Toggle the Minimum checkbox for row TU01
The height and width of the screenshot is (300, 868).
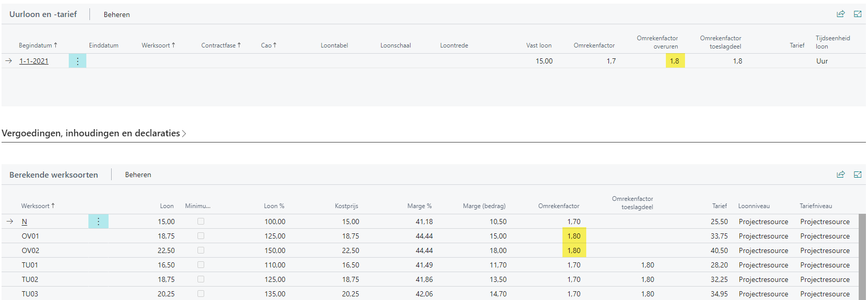201,265
